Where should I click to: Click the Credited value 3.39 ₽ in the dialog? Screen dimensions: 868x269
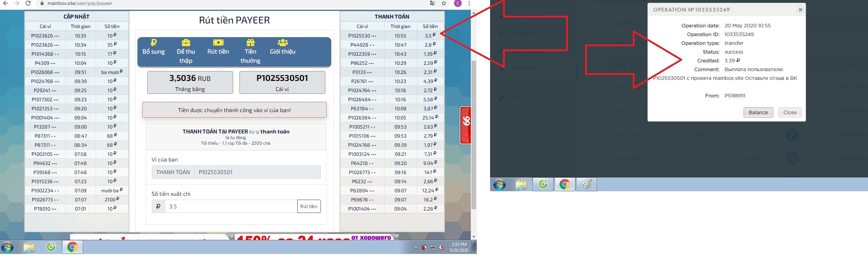(732, 61)
